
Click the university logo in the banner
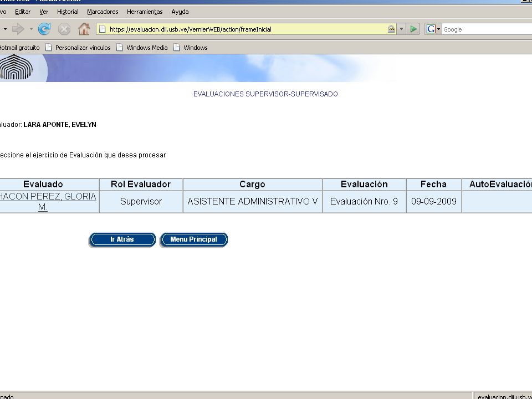[x=16, y=67]
